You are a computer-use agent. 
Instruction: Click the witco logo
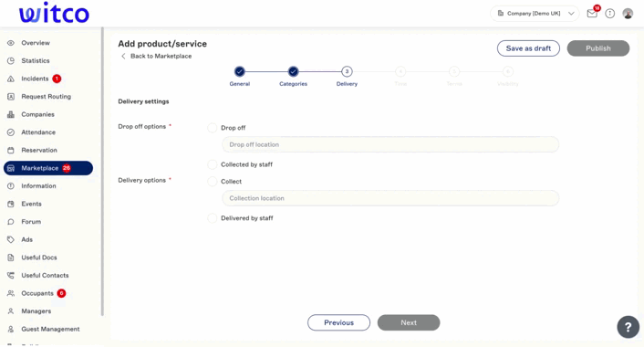point(54,13)
